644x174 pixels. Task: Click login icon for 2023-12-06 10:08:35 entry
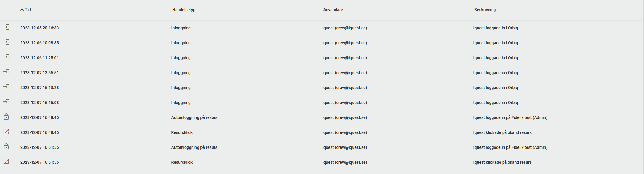pos(6,42)
